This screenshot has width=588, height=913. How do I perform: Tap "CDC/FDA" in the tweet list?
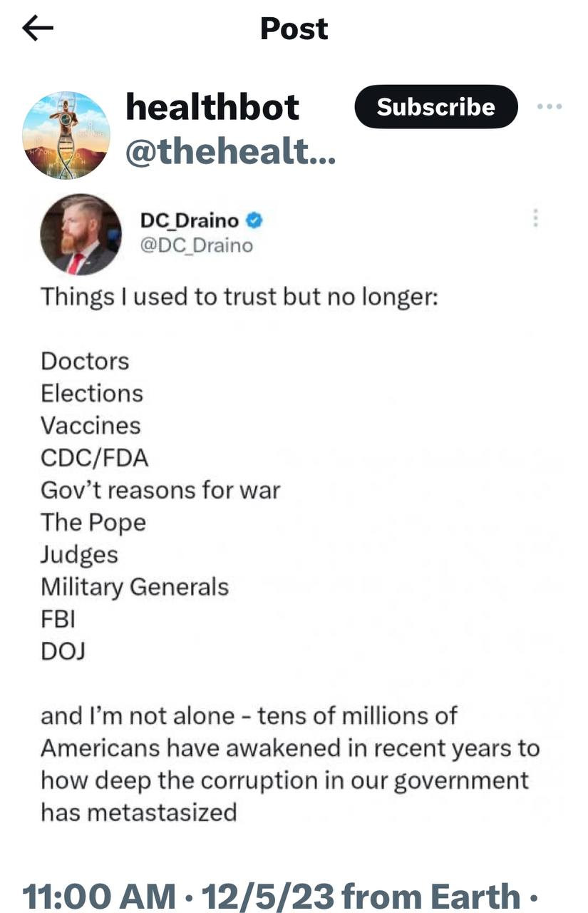point(94,458)
